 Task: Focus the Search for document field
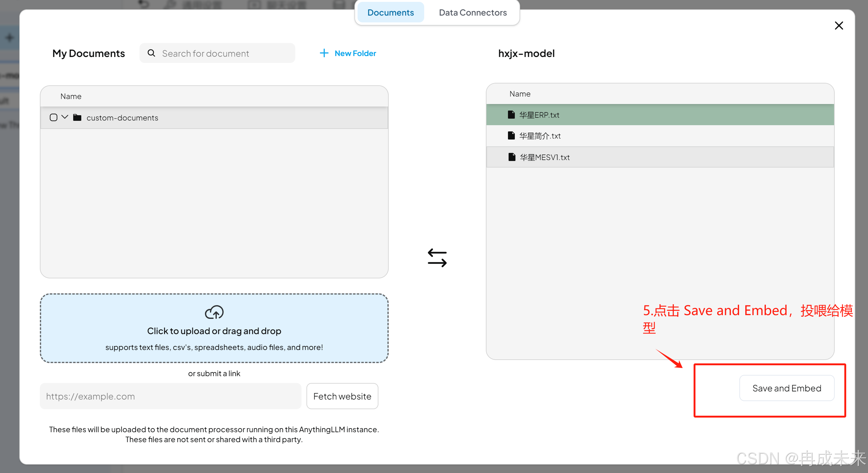pos(222,53)
